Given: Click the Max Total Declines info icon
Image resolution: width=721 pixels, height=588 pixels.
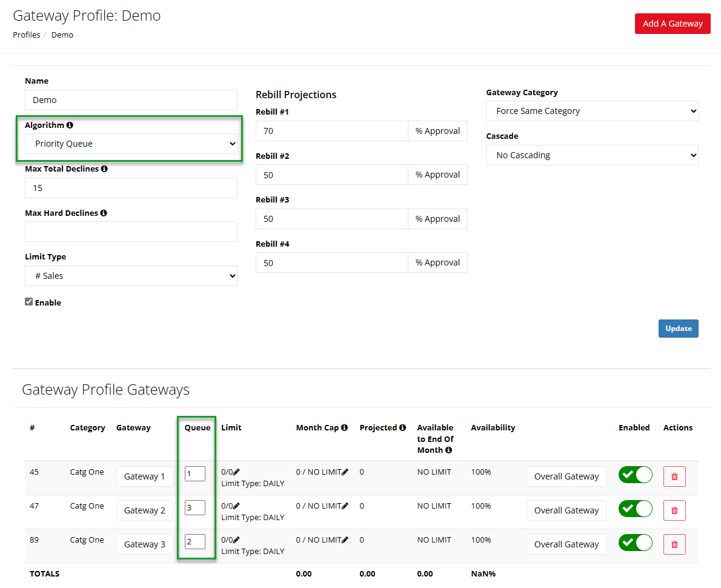Looking at the screenshot, I should (x=104, y=169).
